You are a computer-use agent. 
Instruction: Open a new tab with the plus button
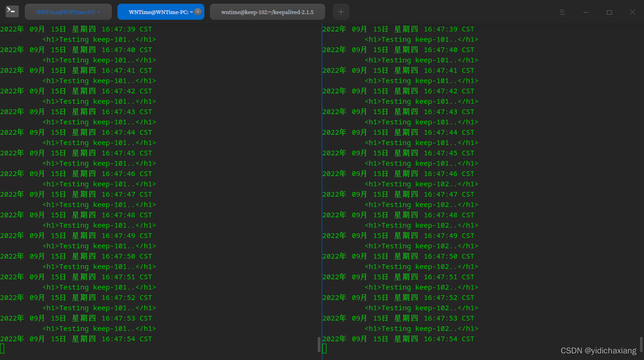pos(341,12)
